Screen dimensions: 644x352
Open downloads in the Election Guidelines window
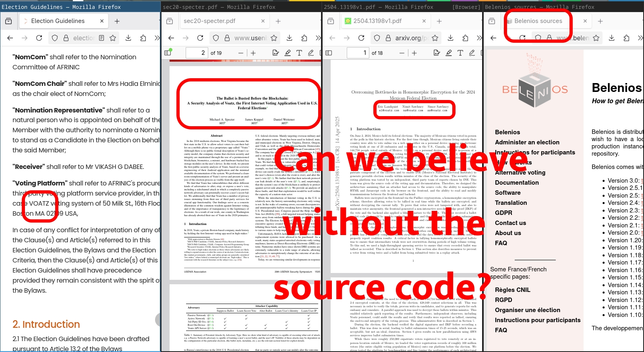[128, 38]
